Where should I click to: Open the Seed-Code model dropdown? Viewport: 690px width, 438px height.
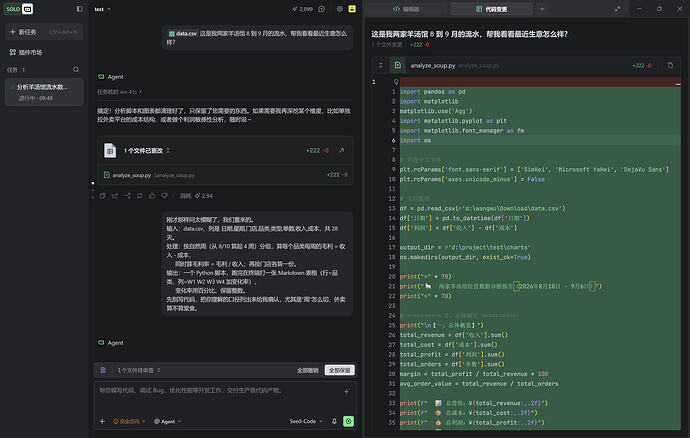click(x=306, y=421)
